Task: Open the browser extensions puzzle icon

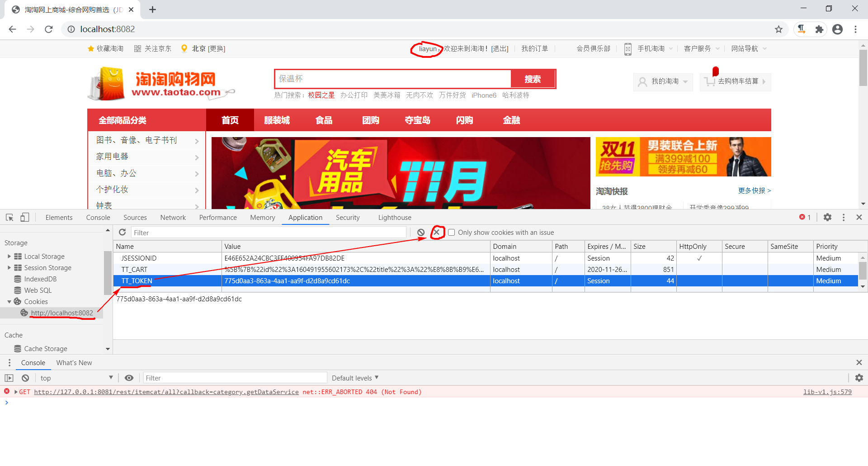Action: click(819, 29)
